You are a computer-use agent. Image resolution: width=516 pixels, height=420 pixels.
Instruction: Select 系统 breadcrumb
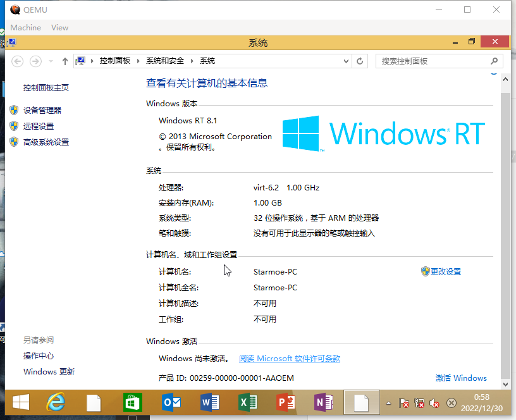207,61
